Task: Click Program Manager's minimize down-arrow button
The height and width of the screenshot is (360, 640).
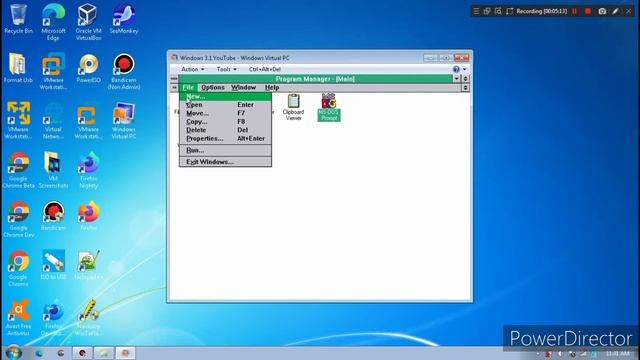Action: (x=456, y=79)
